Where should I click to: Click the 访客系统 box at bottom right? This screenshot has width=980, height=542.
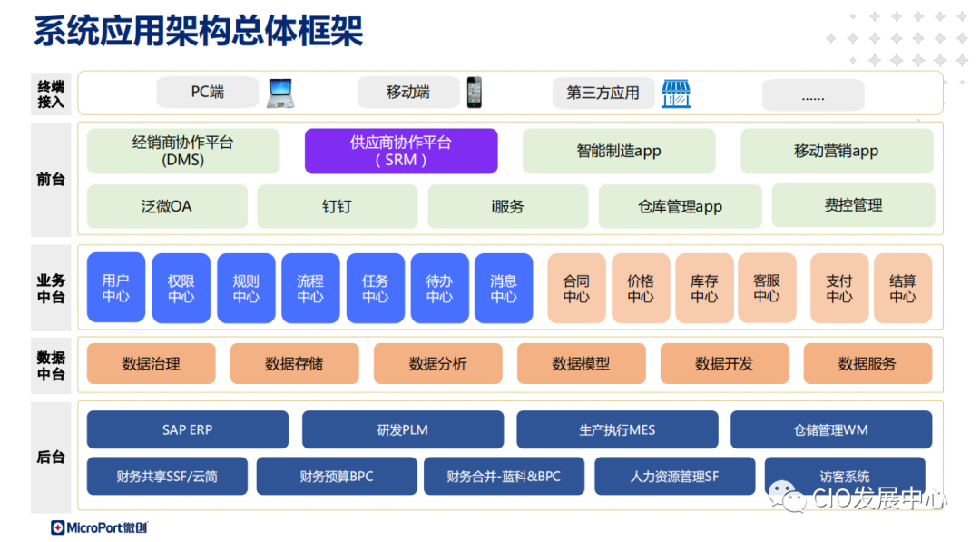pos(844,476)
